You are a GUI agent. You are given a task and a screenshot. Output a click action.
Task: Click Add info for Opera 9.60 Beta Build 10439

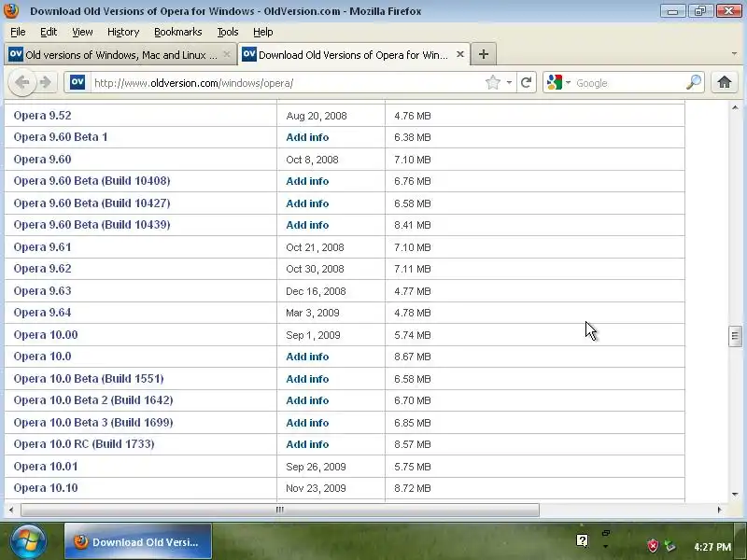(x=307, y=225)
